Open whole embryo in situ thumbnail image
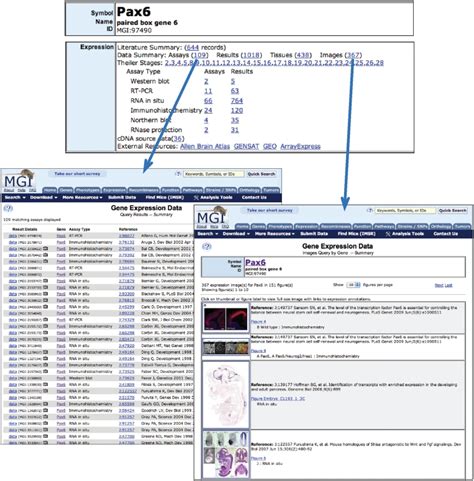The height and width of the screenshot is (481, 474). click(x=226, y=394)
